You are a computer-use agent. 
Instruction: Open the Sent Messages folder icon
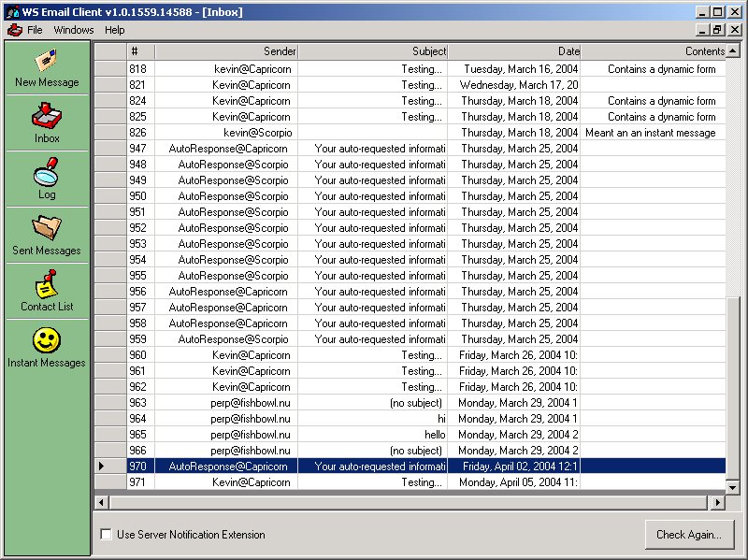pos(47,229)
